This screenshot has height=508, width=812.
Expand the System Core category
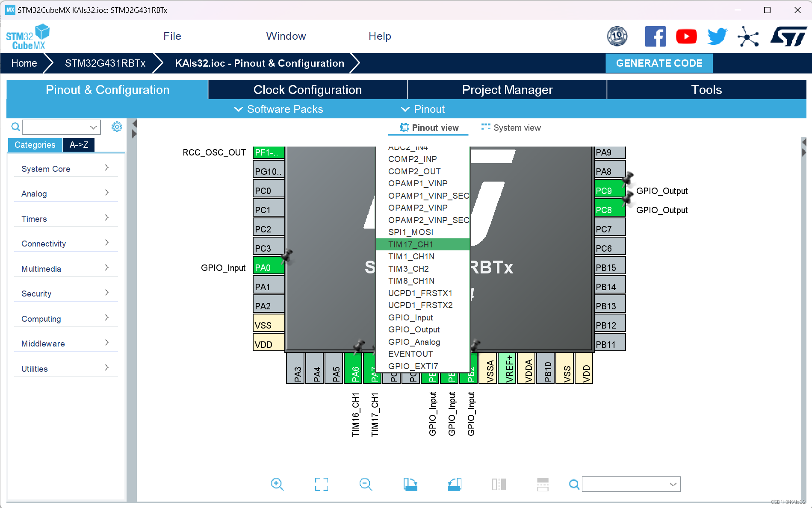pos(65,169)
